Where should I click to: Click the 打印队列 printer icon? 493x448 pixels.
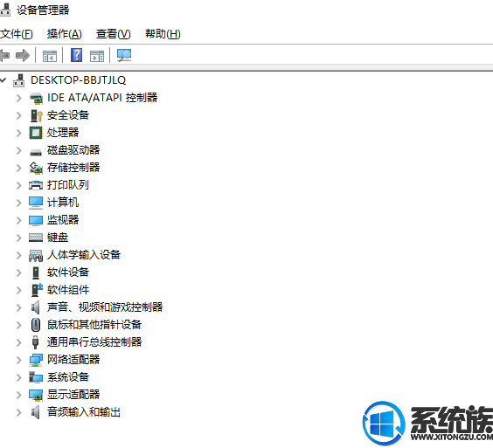pyautogui.click(x=36, y=185)
